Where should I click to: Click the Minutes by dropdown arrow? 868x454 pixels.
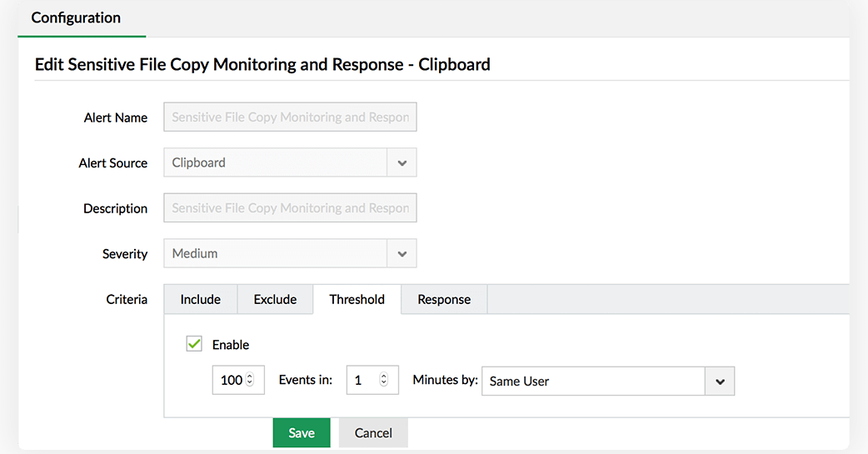720,382
